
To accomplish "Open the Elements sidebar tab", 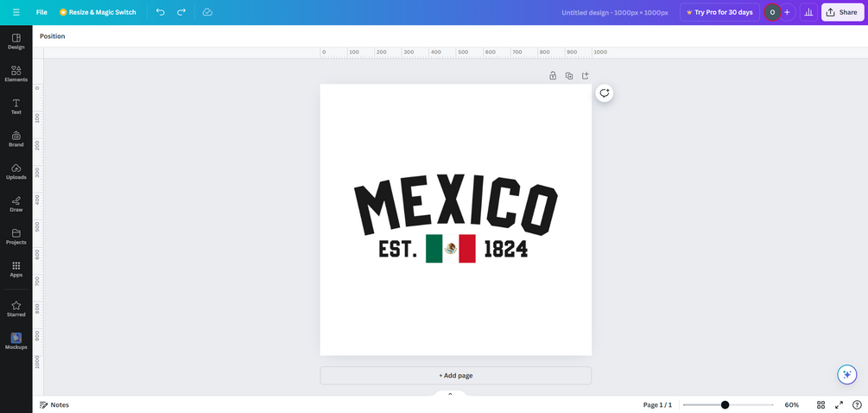I will pos(16,74).
